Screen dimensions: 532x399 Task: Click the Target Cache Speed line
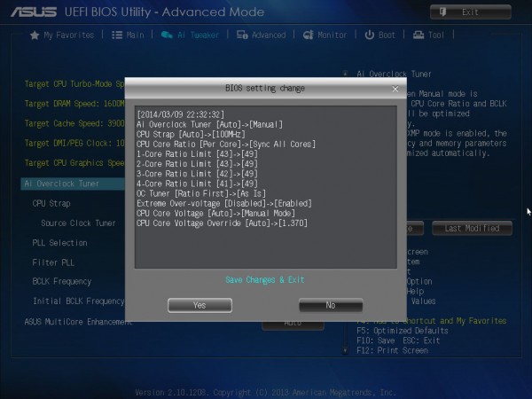[74, 123]
